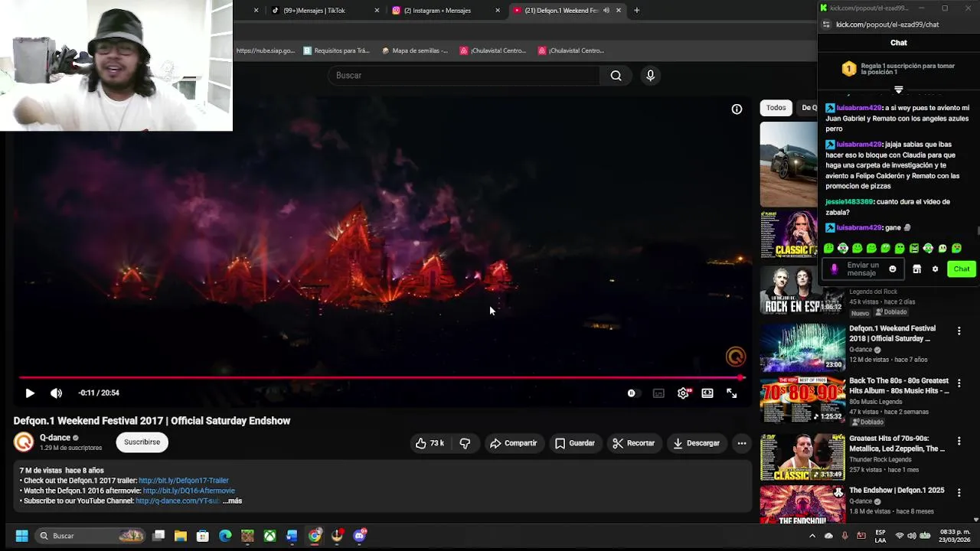Image resolution: width=980 pixels, height=551 pixels.
Task: Click the purple microphone icon in chat input
Action: pos(835,269)
